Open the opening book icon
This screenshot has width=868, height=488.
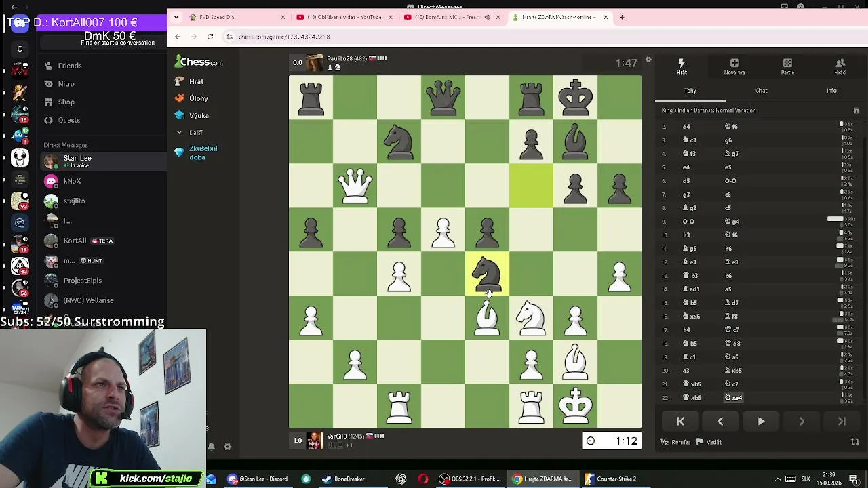pyautogui.click(x=856, y=110)
